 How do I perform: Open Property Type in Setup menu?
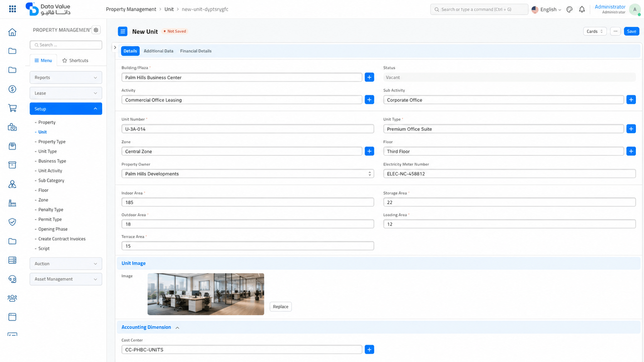tap(52, 142)
